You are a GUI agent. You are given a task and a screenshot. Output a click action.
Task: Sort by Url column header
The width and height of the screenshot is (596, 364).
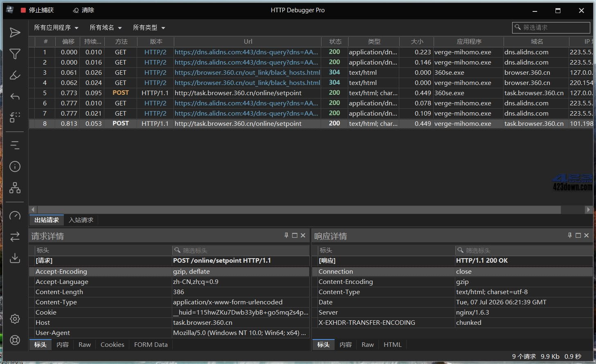click(x=248, y=42)
